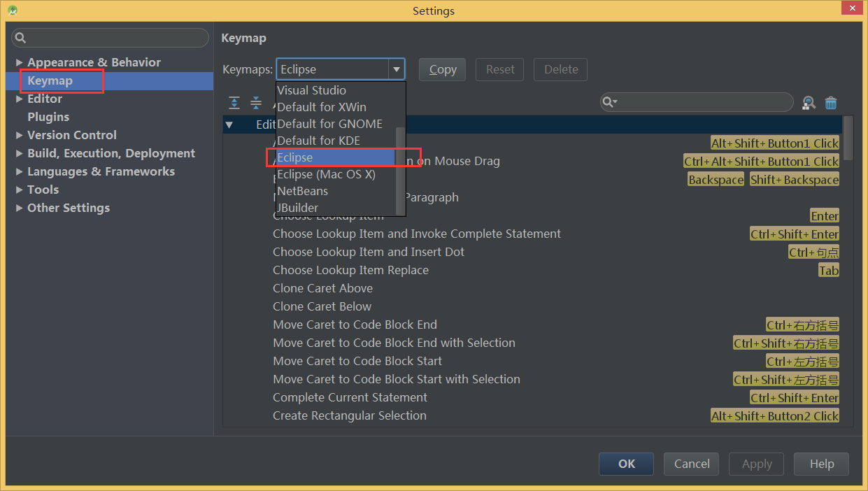Click the dropdown list scrollbar thumb
Image resolution: width=868 pixels, height=491 pixels.
(400, 170)
